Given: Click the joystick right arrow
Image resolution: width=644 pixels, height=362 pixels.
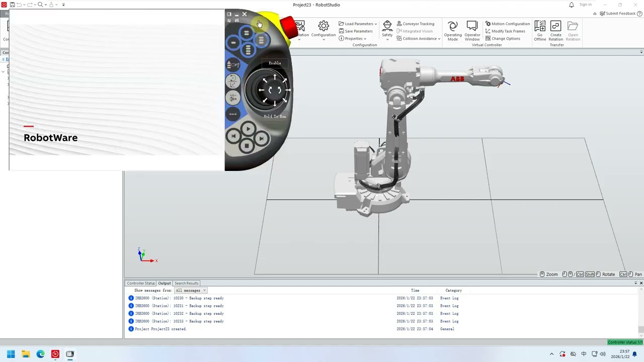Looking at the screenshot, I should (288, 90).
